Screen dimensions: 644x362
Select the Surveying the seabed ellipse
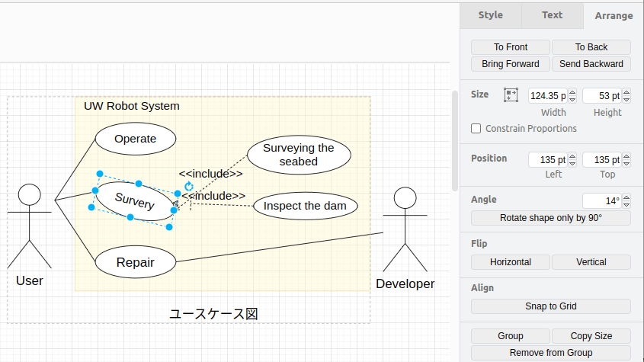(x=299, y=155)
